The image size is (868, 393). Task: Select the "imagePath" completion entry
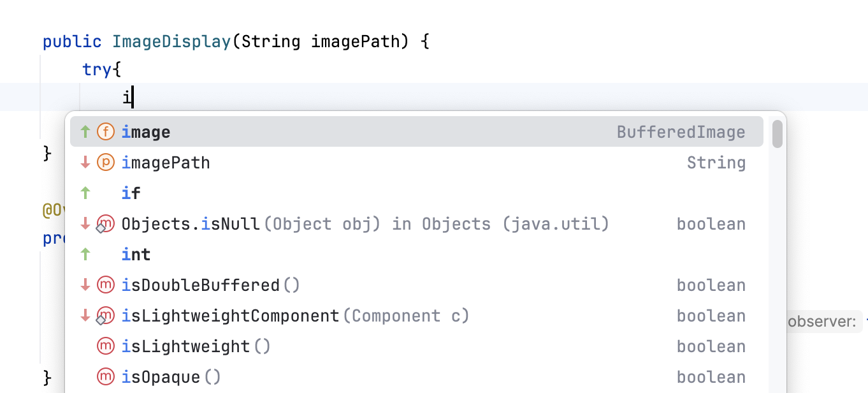[x=166, y=162]
